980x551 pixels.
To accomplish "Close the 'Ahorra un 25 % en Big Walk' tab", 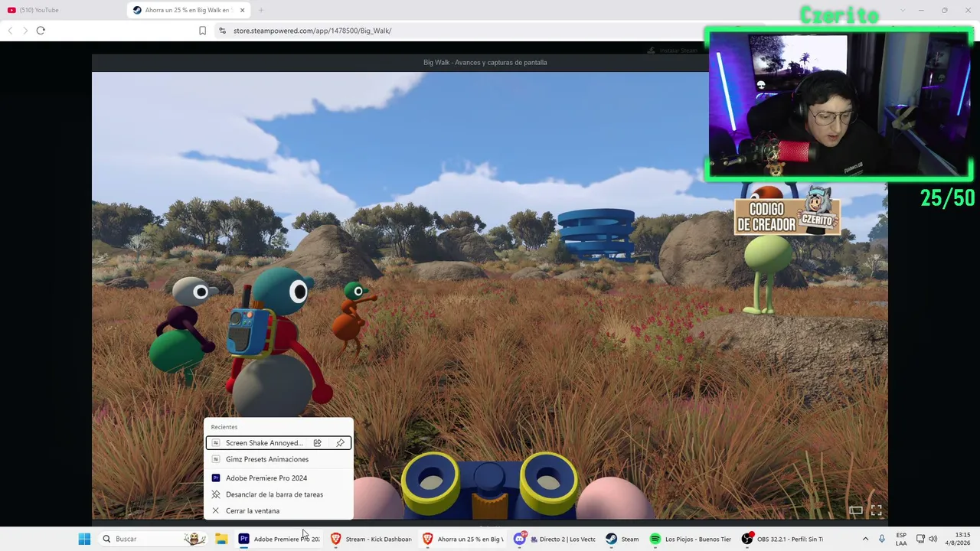I will click(243, 10).
